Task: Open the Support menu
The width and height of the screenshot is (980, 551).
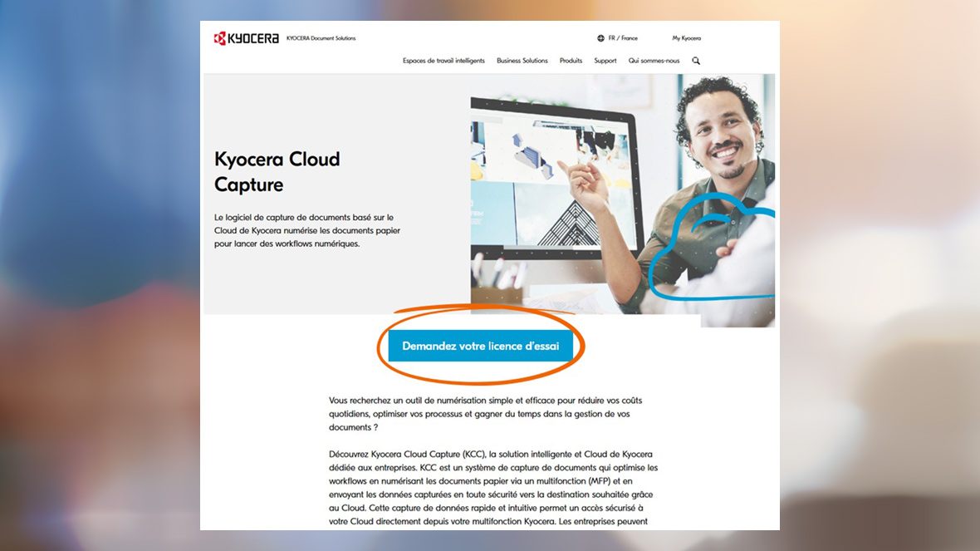Action: (605, 61)
